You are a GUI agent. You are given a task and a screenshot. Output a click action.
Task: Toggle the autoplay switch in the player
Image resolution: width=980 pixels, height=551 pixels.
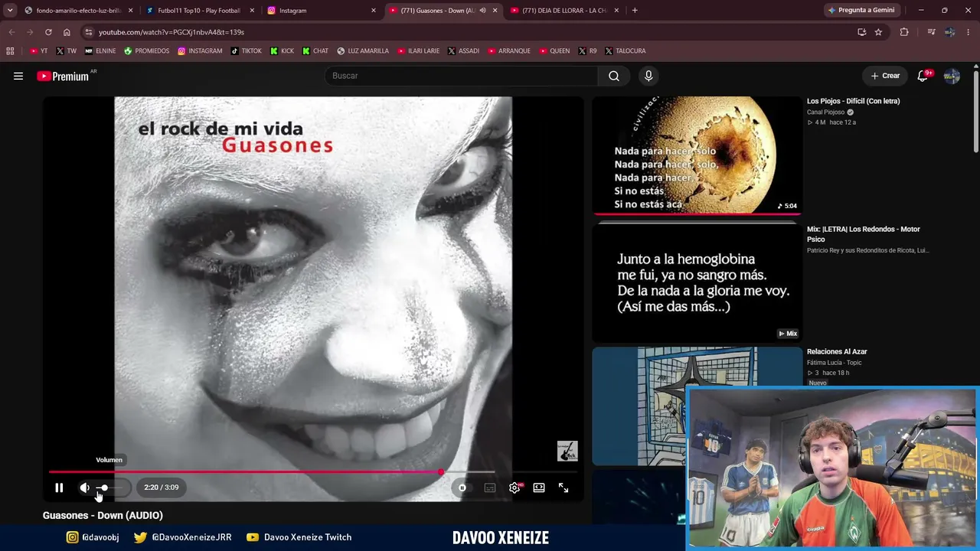[x=462, y=487]
